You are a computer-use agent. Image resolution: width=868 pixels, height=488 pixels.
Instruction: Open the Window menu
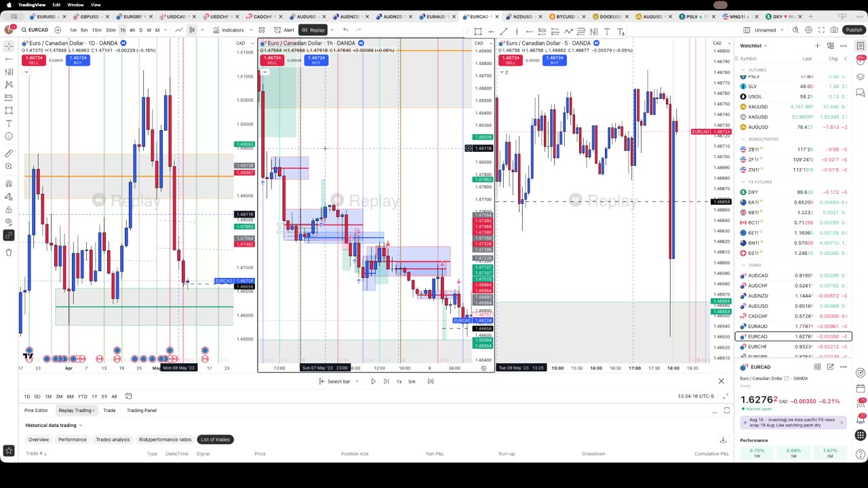click(x=75, y=5)
